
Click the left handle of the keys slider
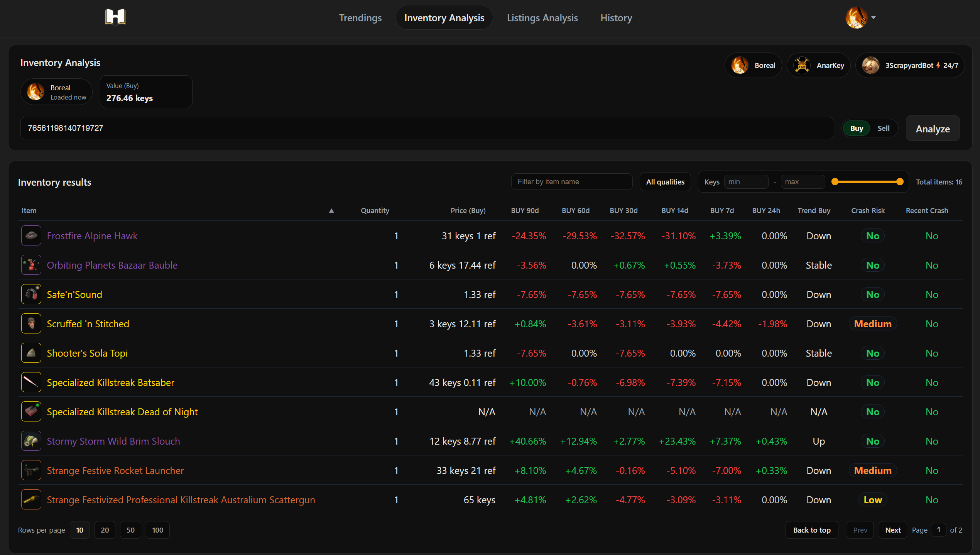click(835, 182)
